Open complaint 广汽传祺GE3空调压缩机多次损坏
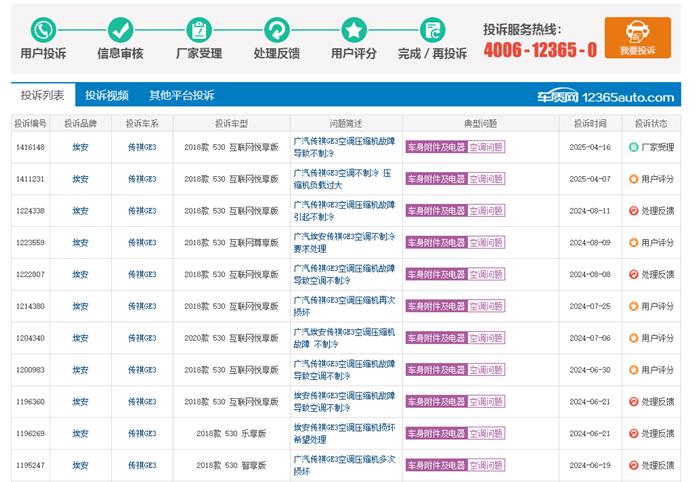 point(344,465)
